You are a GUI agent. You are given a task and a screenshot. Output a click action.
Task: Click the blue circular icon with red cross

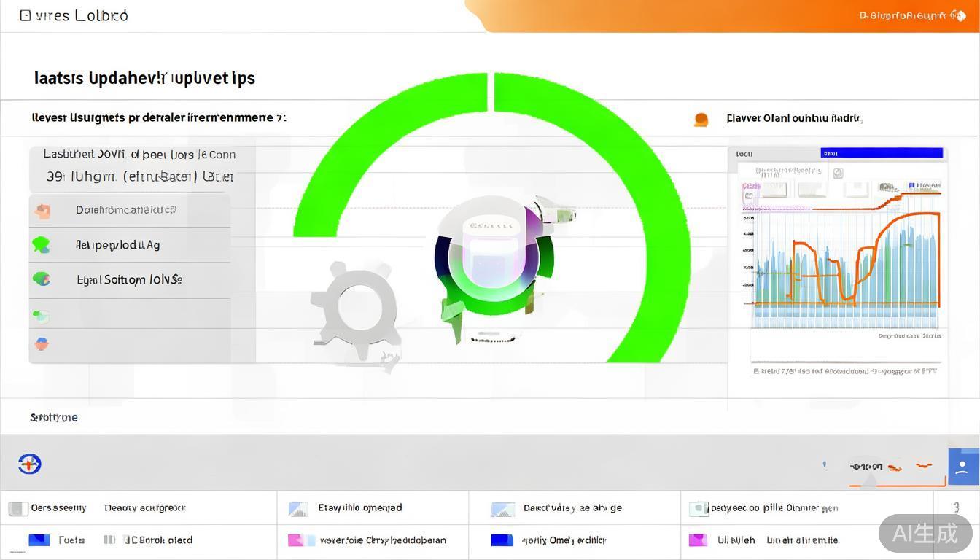29,464
